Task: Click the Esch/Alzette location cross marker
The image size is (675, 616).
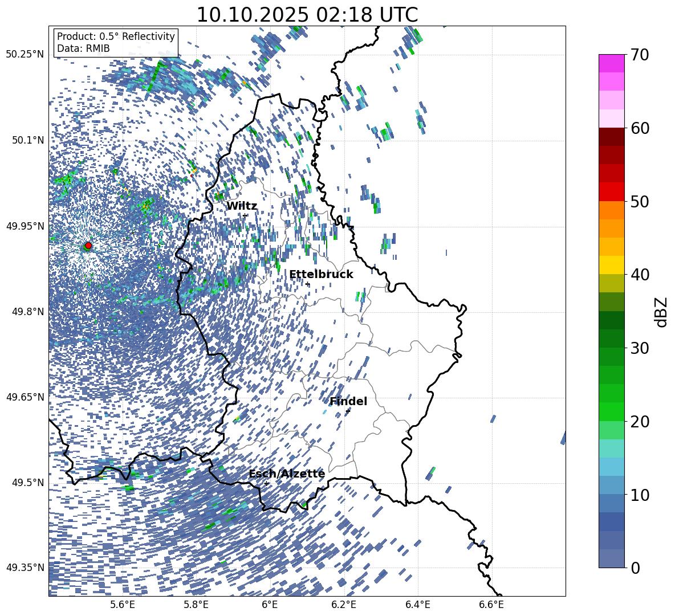Action: click(x=266, y=483)
